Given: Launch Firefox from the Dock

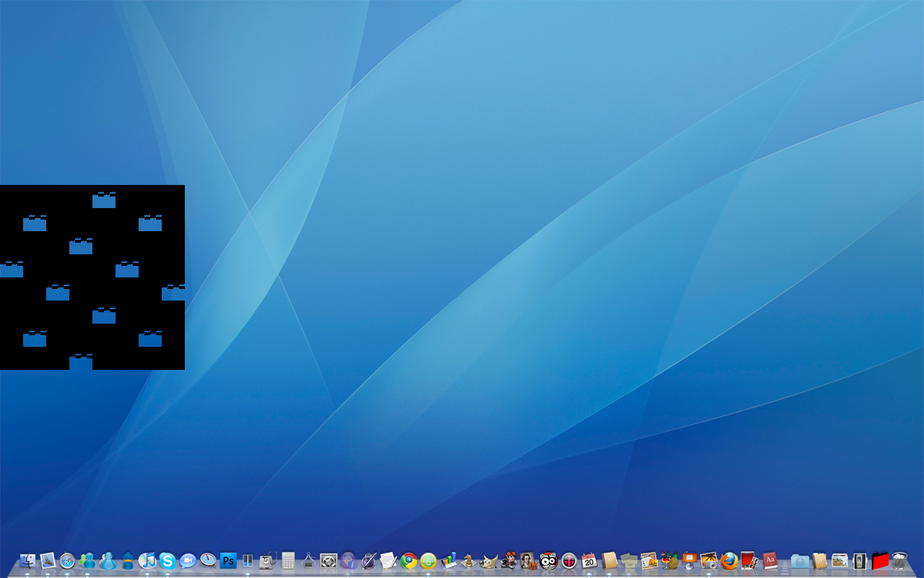Looking at the screenshot, I should point(729,560).
